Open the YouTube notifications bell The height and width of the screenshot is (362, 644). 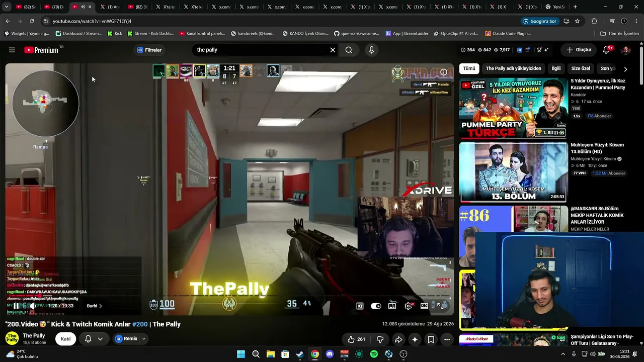606,50
